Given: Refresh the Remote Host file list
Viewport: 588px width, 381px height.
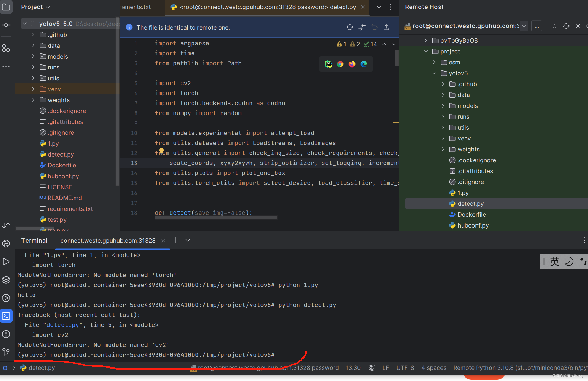Looking at the screenshot, I should click(x=566, y=26).
